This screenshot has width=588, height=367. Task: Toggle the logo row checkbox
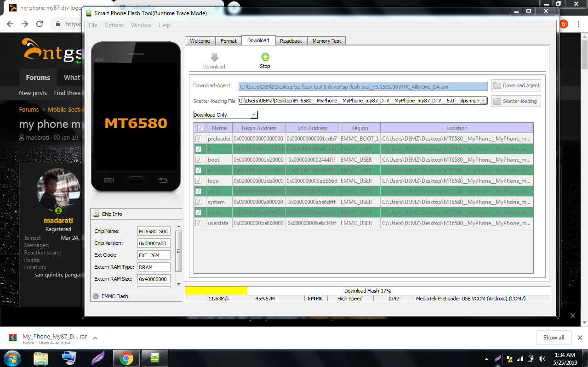coord(199,181)
